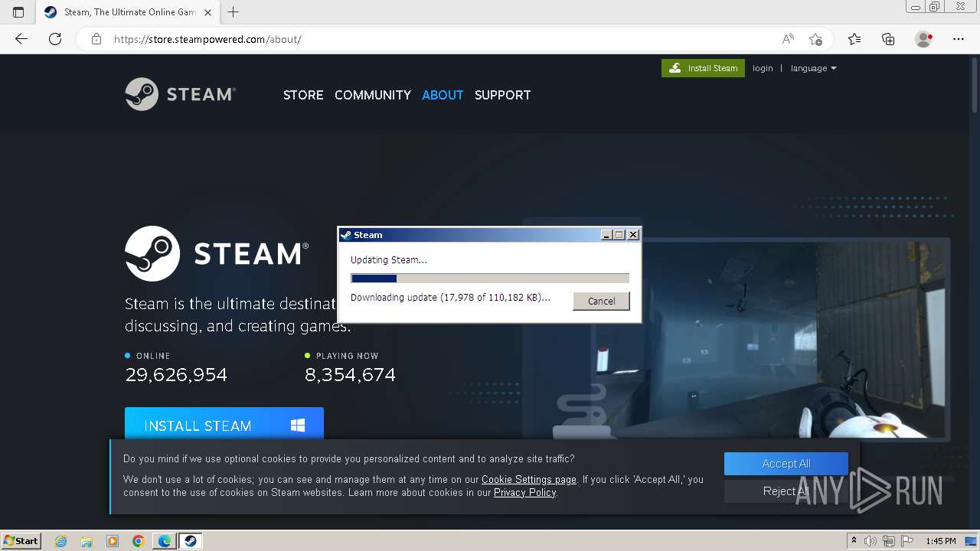Minimize the Steam update dialog
The height and width of the screenshot is (551, 980).
pos(607,235)
